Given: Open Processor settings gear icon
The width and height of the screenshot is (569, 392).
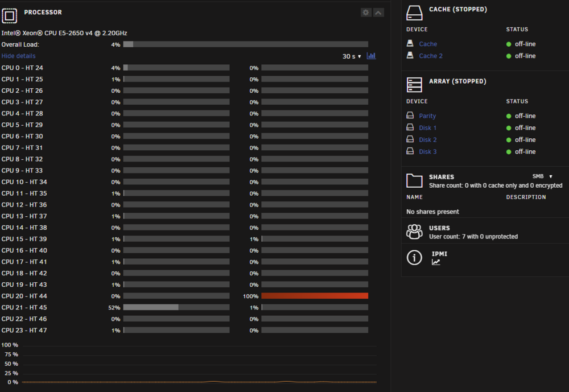Looking at the screenshot, I should [x=366, y=13].
